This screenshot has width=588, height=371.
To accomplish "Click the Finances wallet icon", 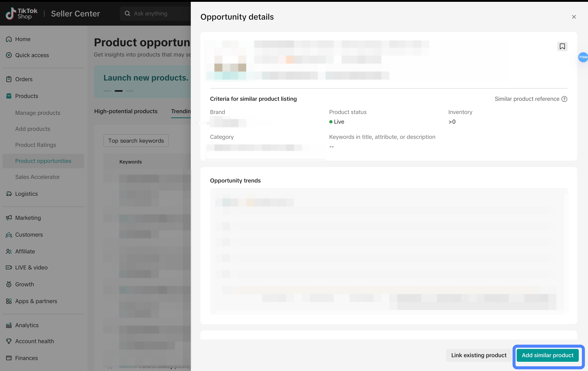I will pos(9,358).
